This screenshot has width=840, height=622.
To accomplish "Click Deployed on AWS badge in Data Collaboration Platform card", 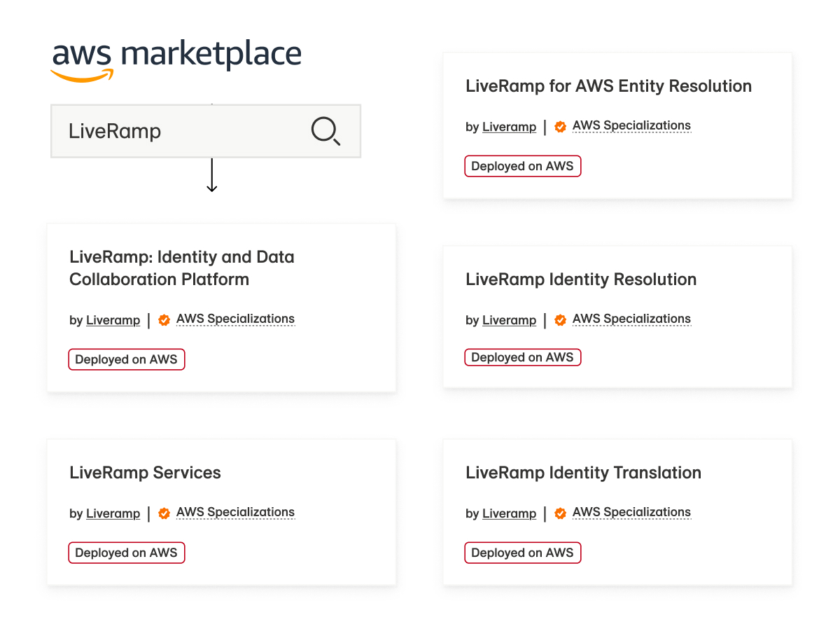I will 127,359.
